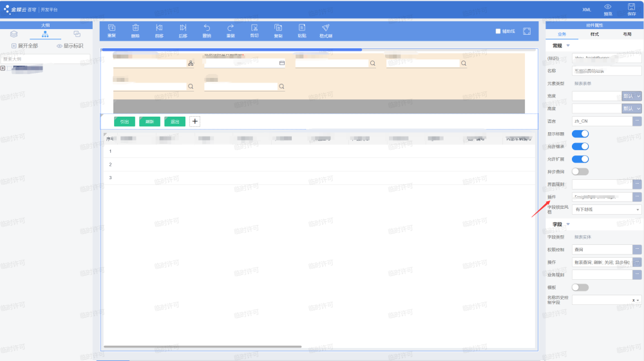644x361 pixels.
Task: Select the third icon tab in the outline panel
Action: click(77, 34)
